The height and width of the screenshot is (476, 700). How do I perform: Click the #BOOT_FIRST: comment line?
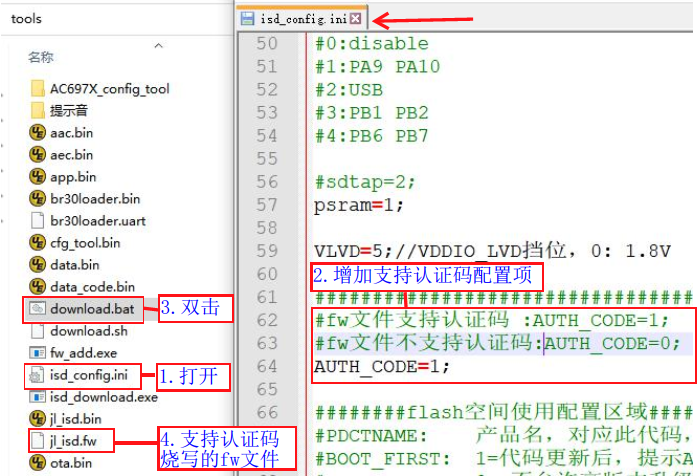click(504, 458)
